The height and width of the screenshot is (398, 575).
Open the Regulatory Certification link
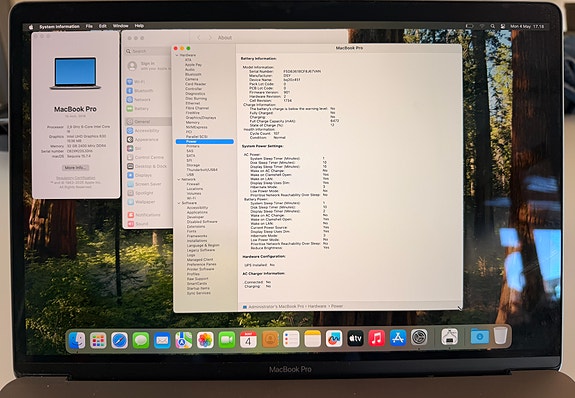point(75,178)
